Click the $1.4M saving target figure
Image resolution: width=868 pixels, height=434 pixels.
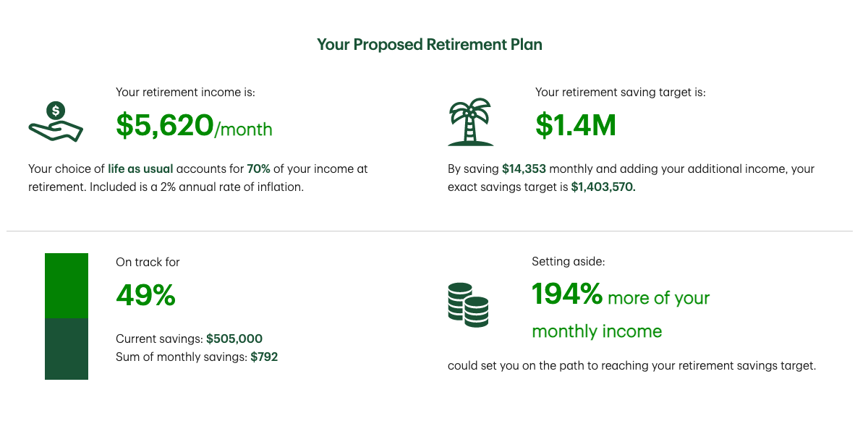(576, 126)
